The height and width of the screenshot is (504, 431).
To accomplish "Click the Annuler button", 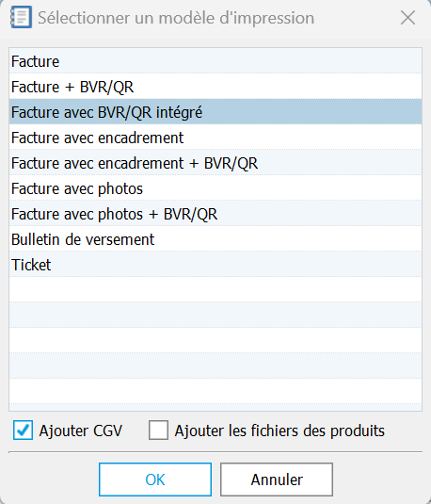I will click(277, 480).
